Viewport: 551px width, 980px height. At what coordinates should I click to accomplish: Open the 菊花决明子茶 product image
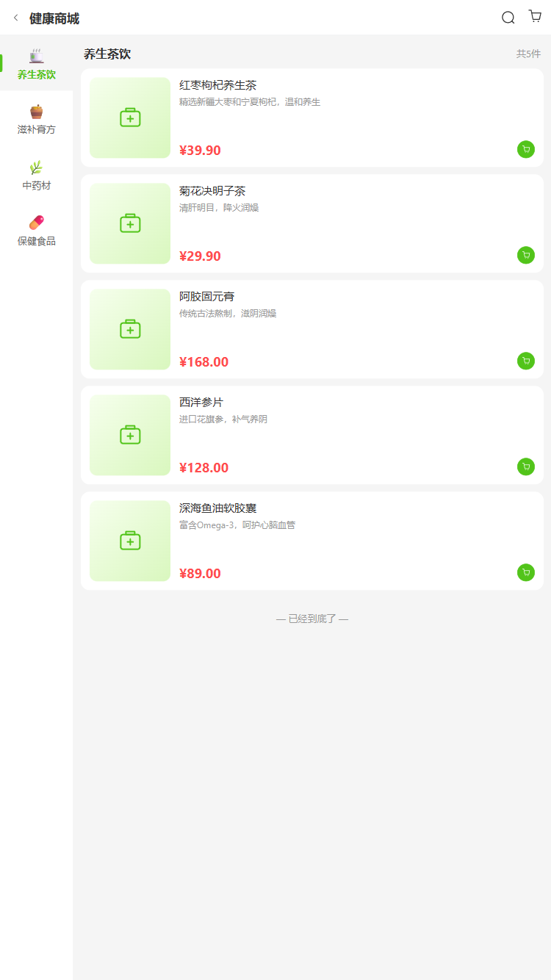130,223
